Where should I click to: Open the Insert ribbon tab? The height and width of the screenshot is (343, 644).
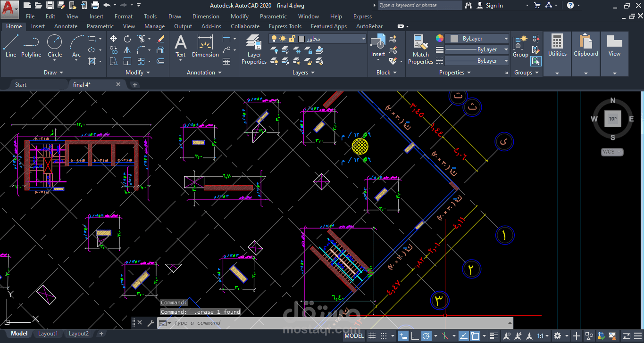pos(38,26)
